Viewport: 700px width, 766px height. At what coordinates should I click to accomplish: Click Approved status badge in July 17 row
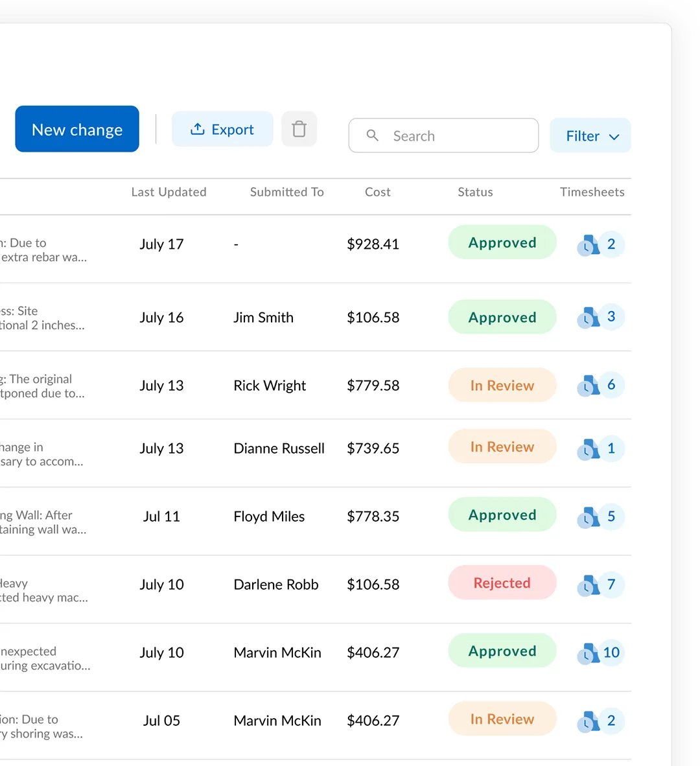[x=502, y=242]
